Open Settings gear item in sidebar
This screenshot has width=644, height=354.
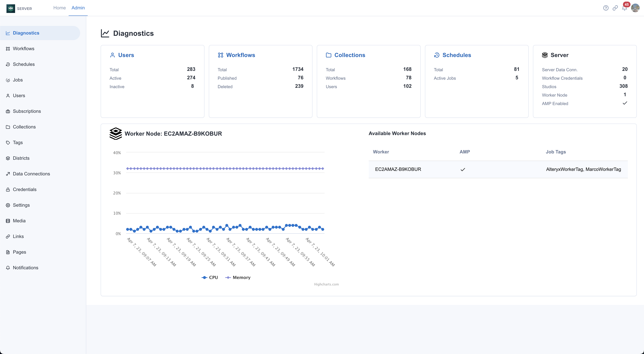[x=21, y=205]
